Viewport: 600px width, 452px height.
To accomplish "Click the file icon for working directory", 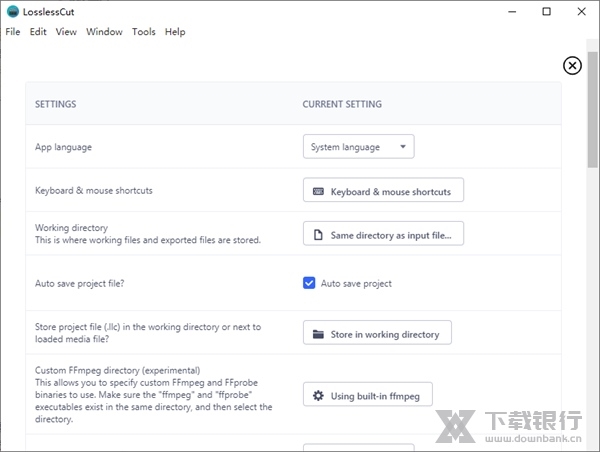I will tap(318, 235).
